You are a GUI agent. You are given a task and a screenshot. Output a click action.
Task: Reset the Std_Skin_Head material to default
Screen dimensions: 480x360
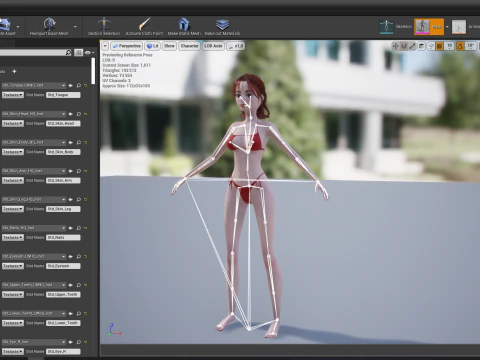click(x=86, y=114)
